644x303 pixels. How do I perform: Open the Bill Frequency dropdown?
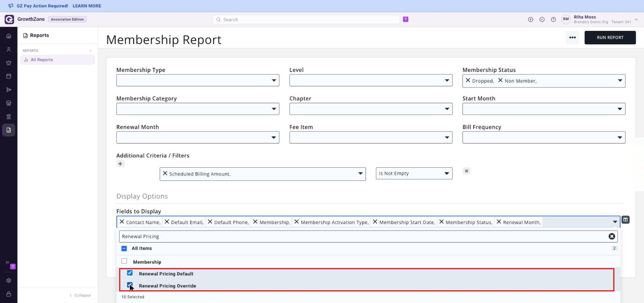(544, 137)
